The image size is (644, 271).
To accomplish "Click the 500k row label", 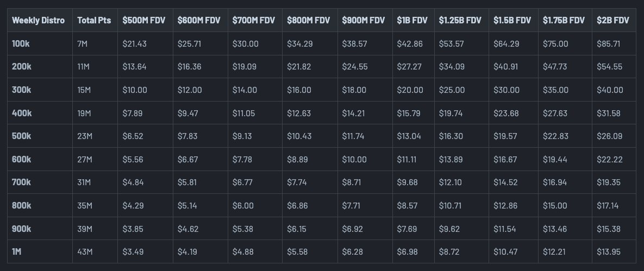I will click(22, 136).
